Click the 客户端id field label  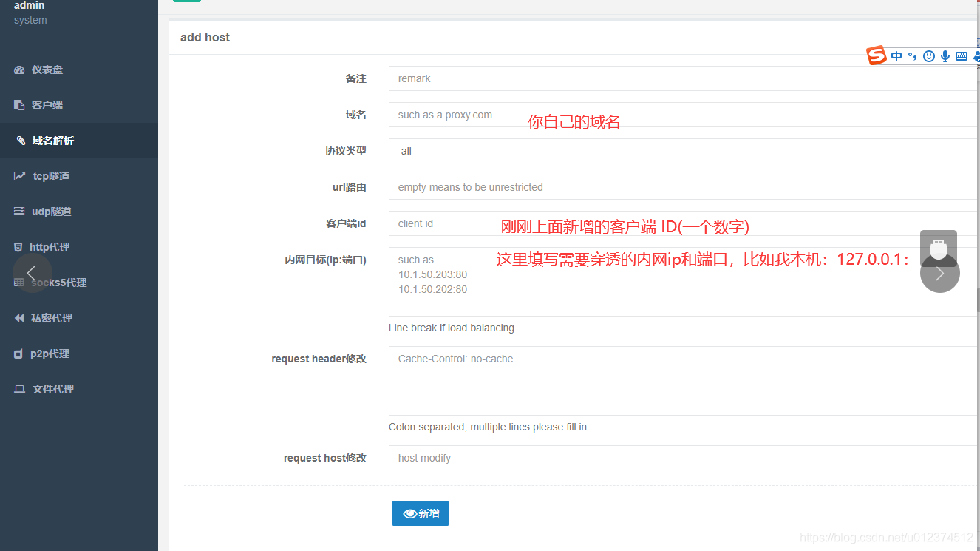click(x=346, y=223)
